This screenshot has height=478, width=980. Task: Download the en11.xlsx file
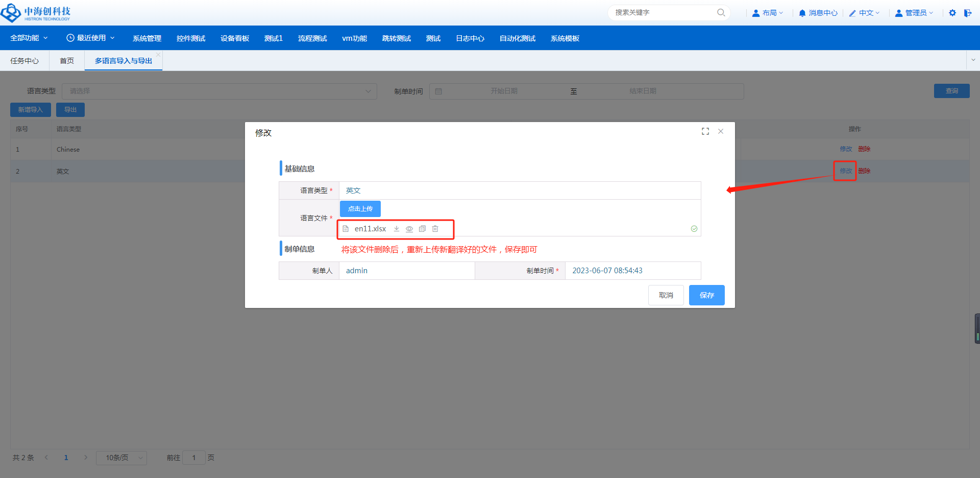click(x=397, y=229)
